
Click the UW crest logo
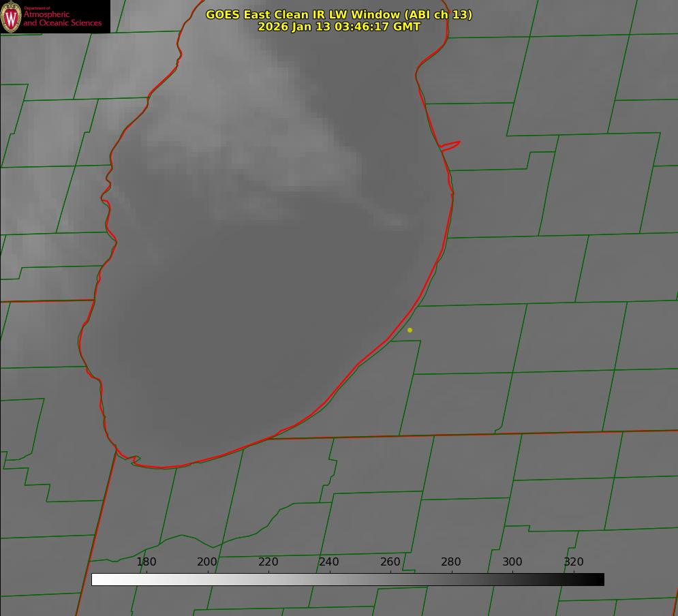(11, 16)
